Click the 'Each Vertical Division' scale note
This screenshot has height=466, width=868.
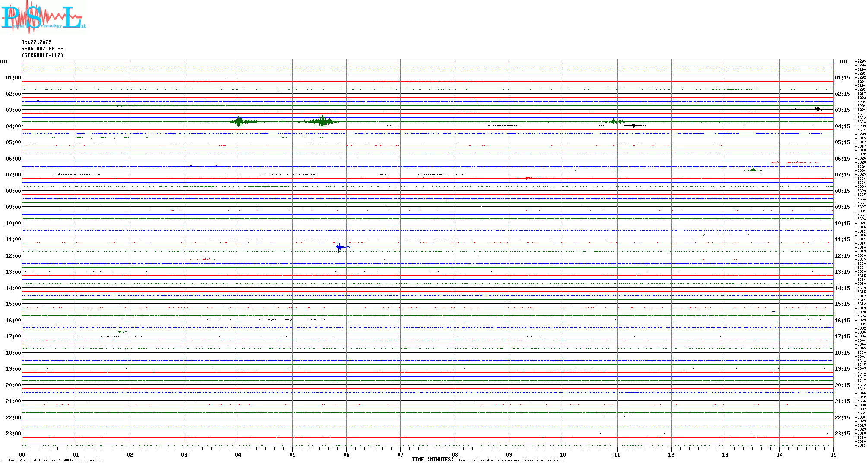pyautogui.click(x=55, y=460)
